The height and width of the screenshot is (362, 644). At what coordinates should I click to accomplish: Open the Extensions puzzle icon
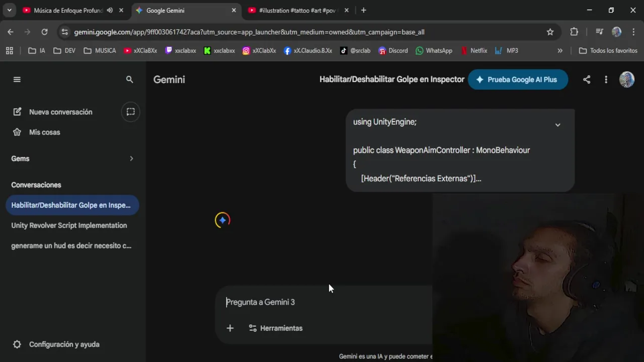(x=574, y=32)
